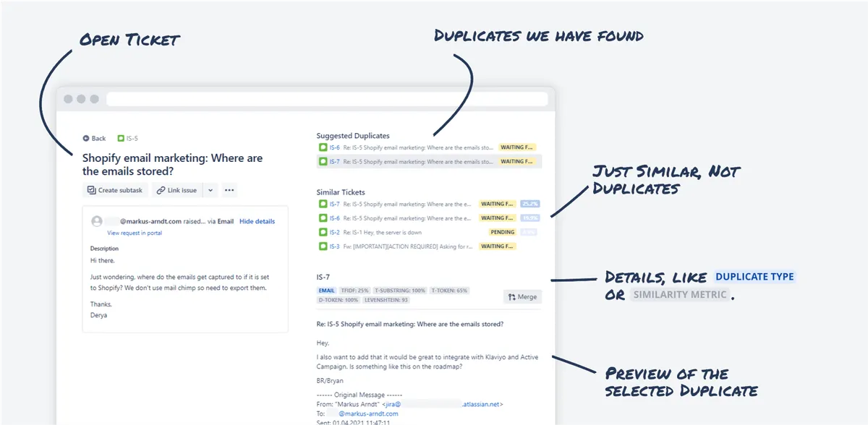
Task: Open IS-7 key link in Similar Tickets
Action: 335,204
